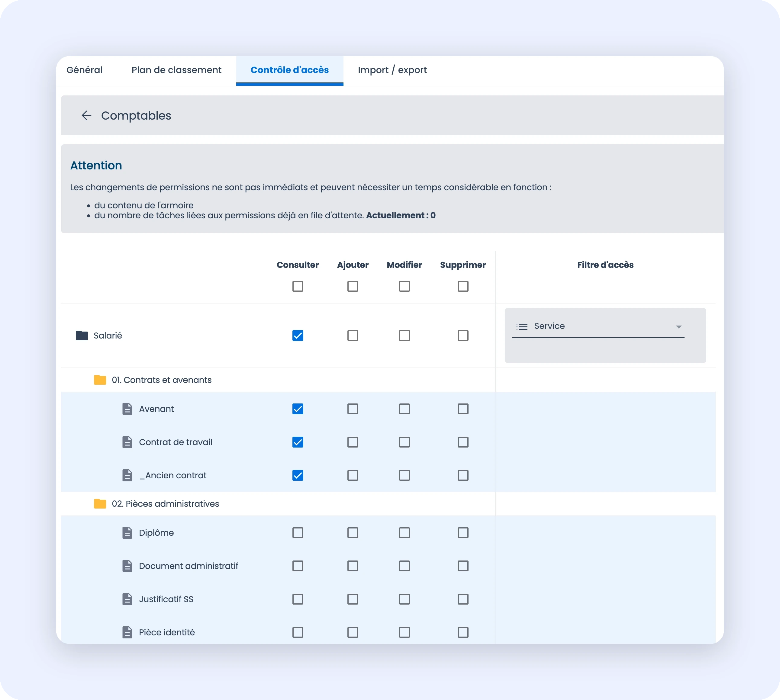Enable Supprimer for _Ancien contrat
Screen dimensions: 780x700
(463, 475)
